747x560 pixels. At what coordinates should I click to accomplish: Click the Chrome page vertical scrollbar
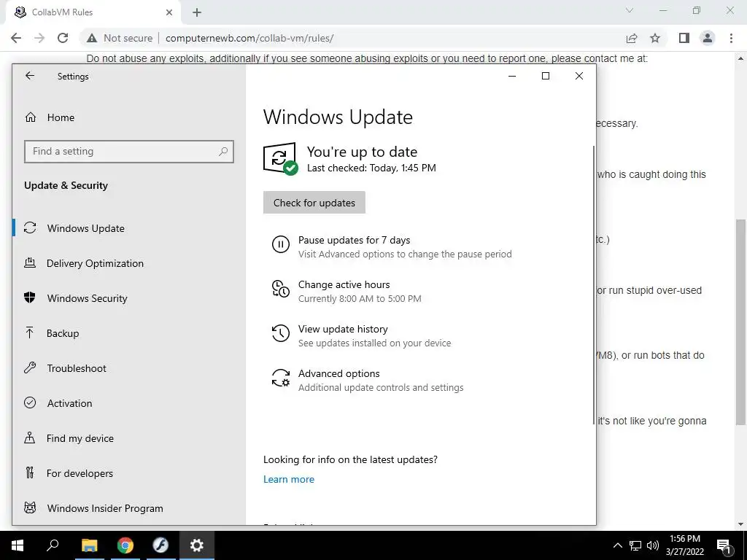[x=740, y=322]
